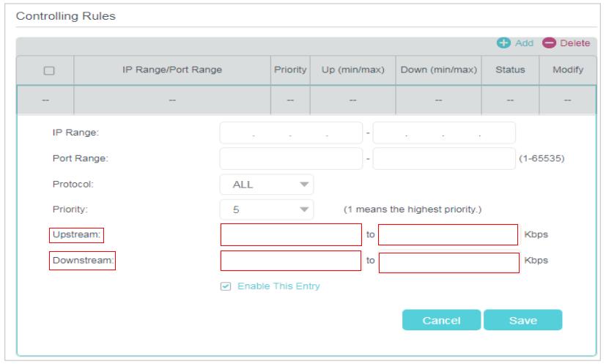Click the Delete text link

click(574, 43)
